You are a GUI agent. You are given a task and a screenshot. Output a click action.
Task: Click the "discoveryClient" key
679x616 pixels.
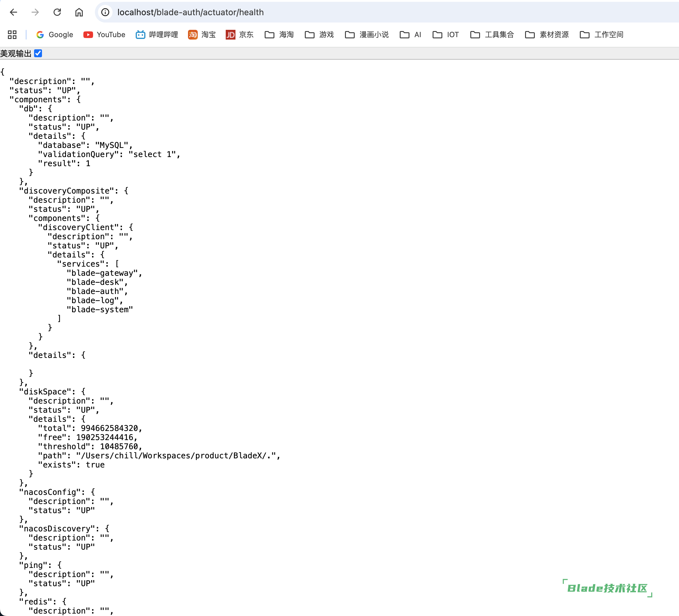[x=78, y=227]
